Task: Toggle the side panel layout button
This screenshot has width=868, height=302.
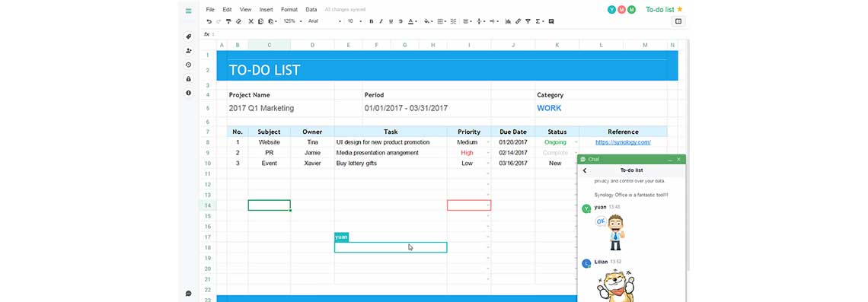Action: coord(678,21)
